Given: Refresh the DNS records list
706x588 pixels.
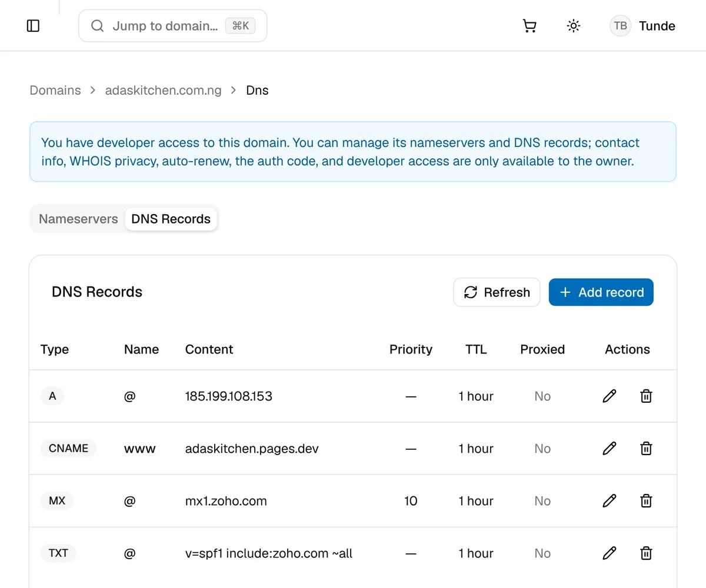Looking at the screenshot, I should [497, 292].
